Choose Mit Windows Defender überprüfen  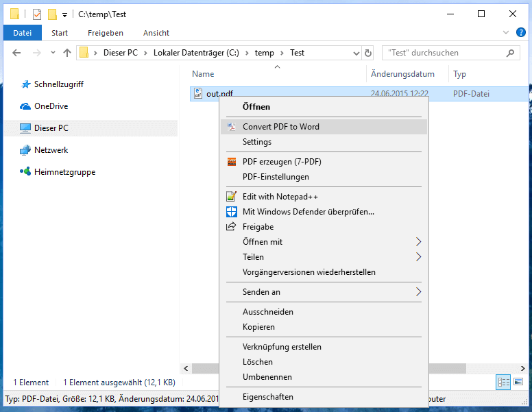[324, 212]
